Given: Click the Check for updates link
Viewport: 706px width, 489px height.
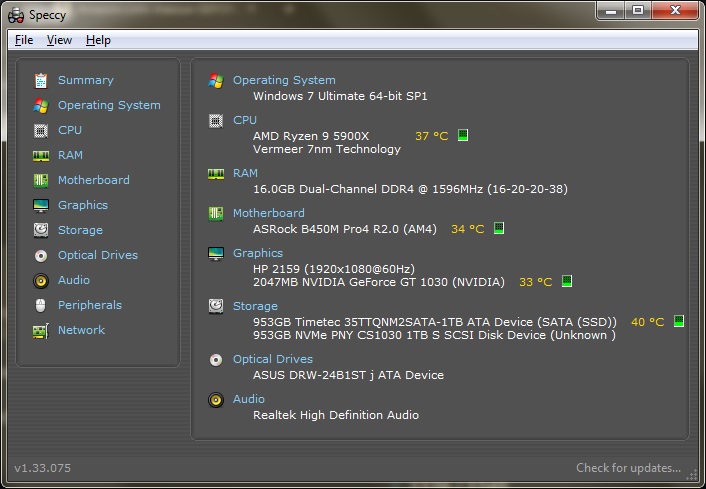Looking at the screenshot, I should tap(628, 468).
